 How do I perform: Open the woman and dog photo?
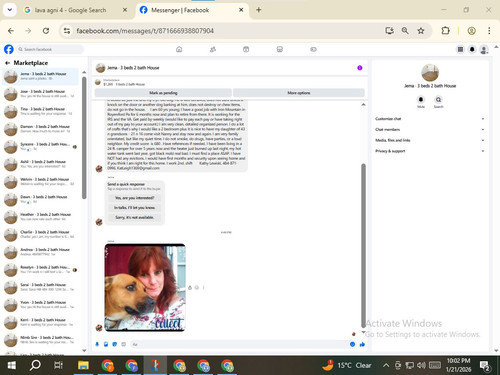pos(145,287)
